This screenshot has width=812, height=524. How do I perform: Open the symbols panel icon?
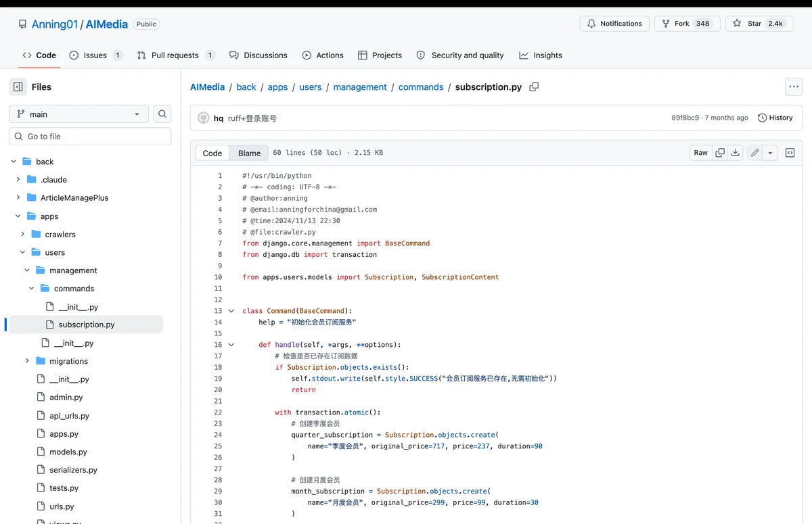(x=790, y=153)
